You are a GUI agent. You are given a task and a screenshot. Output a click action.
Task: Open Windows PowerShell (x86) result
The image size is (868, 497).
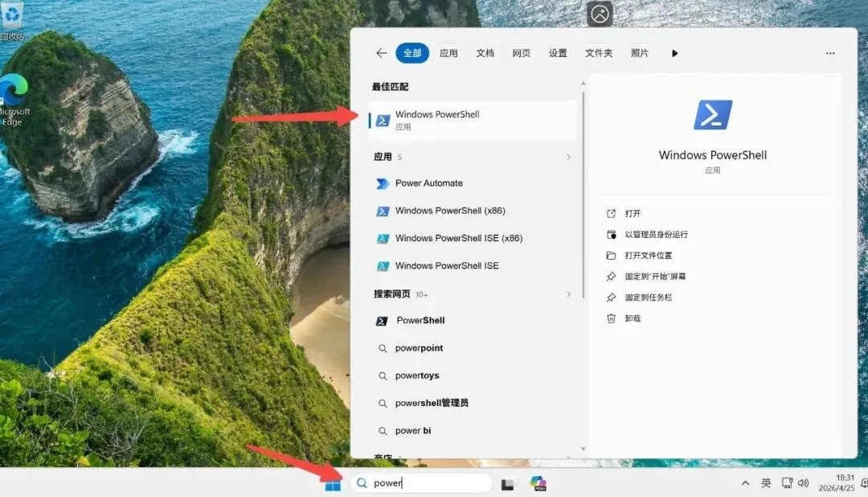[473, 211]
